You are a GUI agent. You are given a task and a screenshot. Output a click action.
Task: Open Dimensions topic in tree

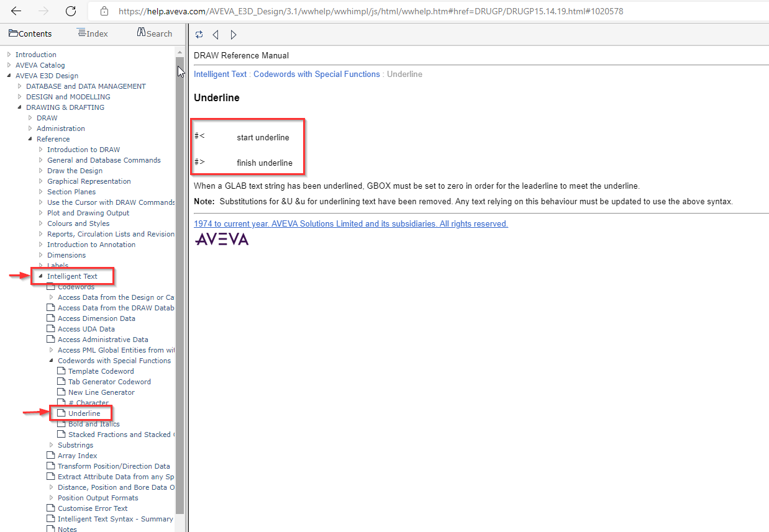66,255
